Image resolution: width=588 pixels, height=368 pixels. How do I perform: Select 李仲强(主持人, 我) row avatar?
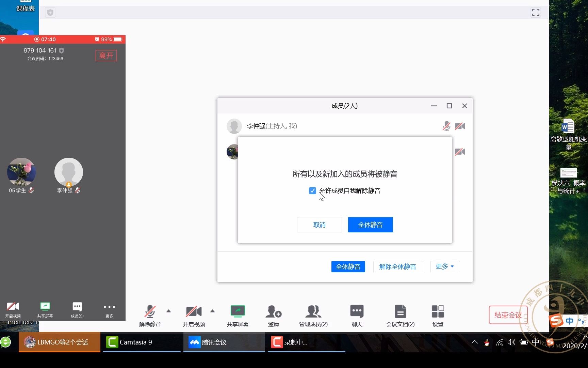(x=234, y=126)
